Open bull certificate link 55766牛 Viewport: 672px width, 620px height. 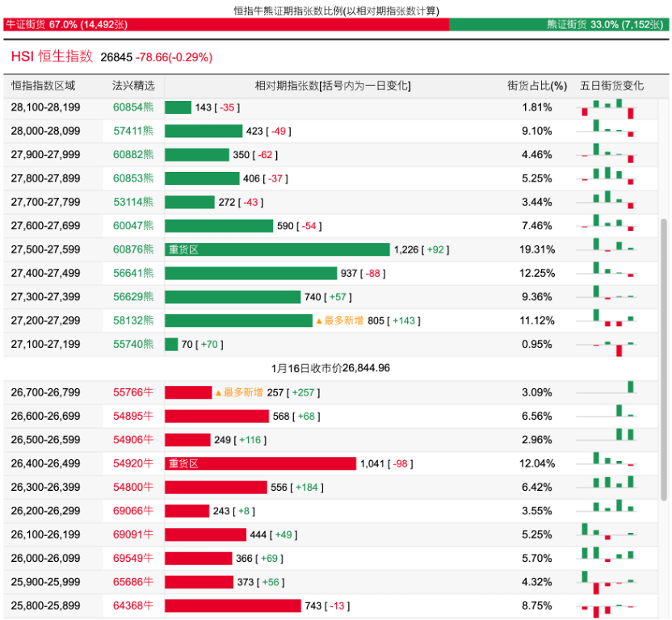[x=133, y=392]
